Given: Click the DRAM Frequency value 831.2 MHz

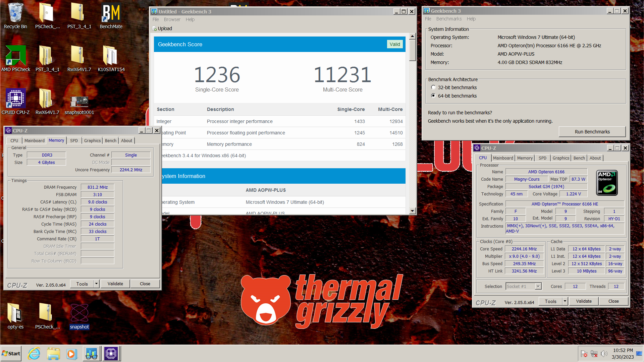Looking at the screenshot, I should [98, 187].
